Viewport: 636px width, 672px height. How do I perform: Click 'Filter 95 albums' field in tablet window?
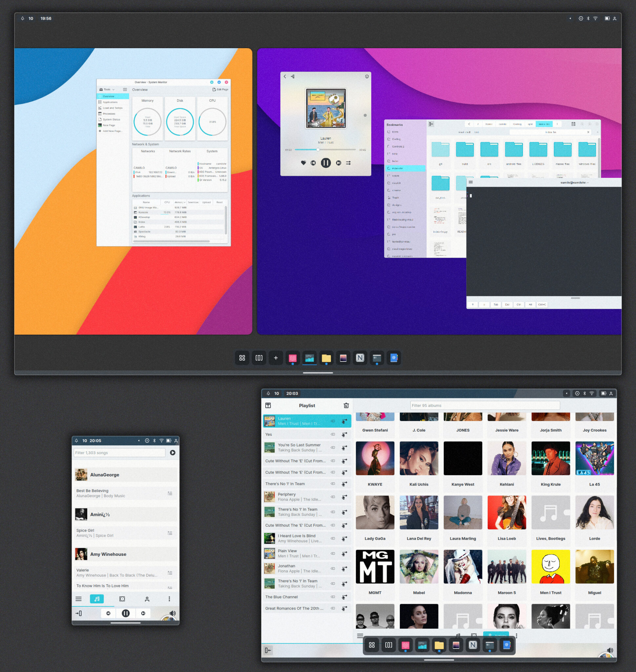485,405
